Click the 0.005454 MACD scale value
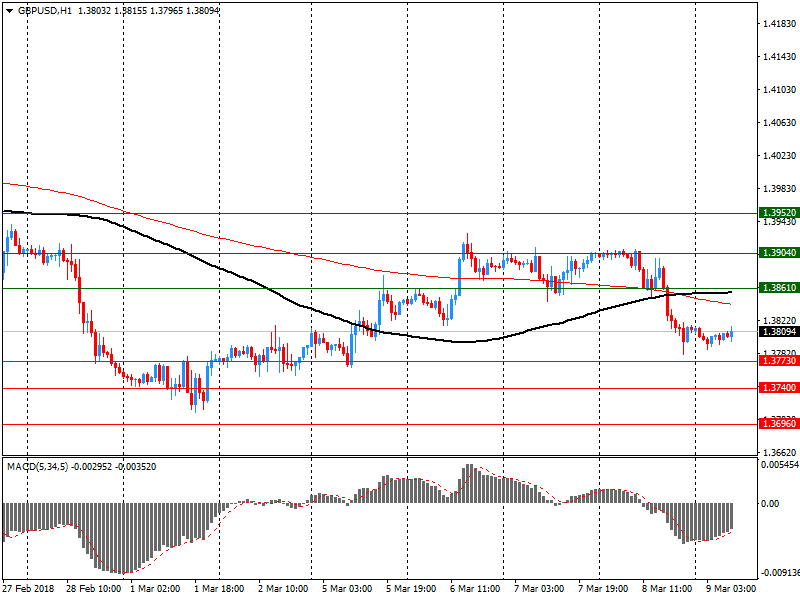The width and height of the screenshot is (800, 600). (x=780, y=465)
